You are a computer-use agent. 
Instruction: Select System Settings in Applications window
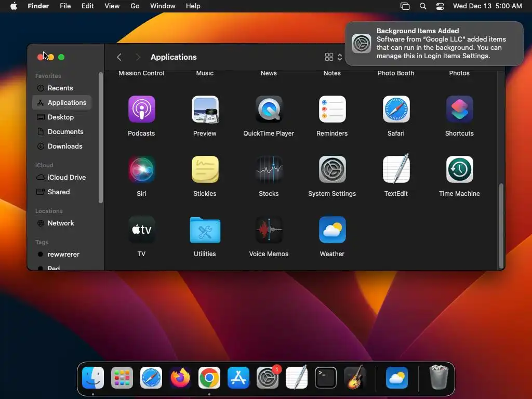tap(332, 169)
